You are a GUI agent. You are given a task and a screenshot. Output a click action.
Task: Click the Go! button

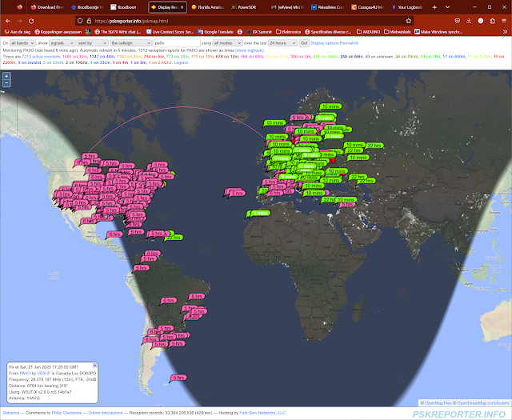[304, 43]
